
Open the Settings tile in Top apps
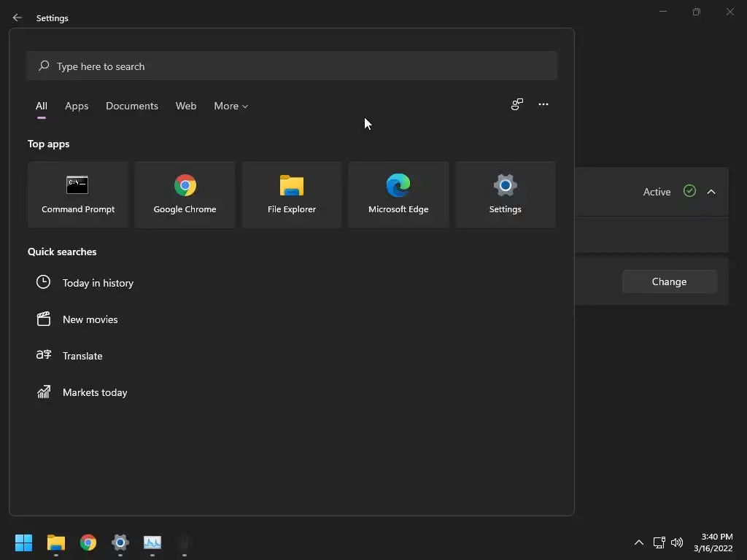pyautogui.click(x=505, y=194)
